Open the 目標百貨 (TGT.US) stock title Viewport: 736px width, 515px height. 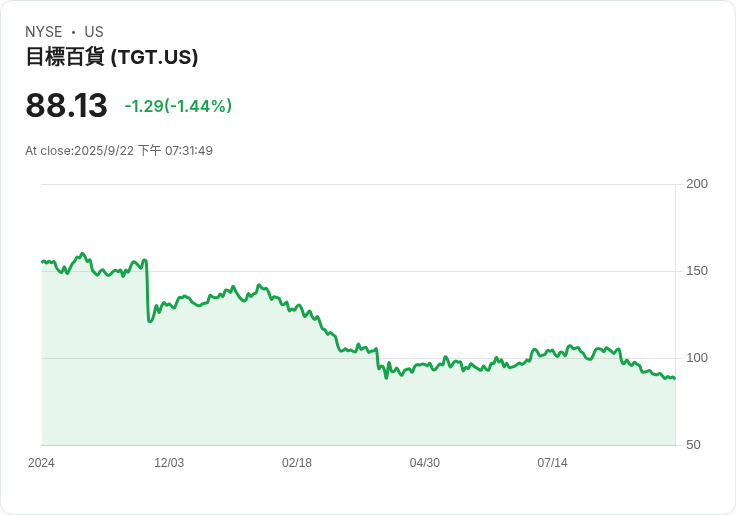[x=112, y=57]
